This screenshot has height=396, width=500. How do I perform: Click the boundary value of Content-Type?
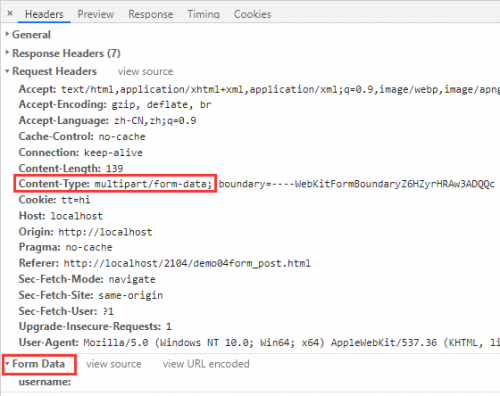pyautogui.click(x=357, y=184)
